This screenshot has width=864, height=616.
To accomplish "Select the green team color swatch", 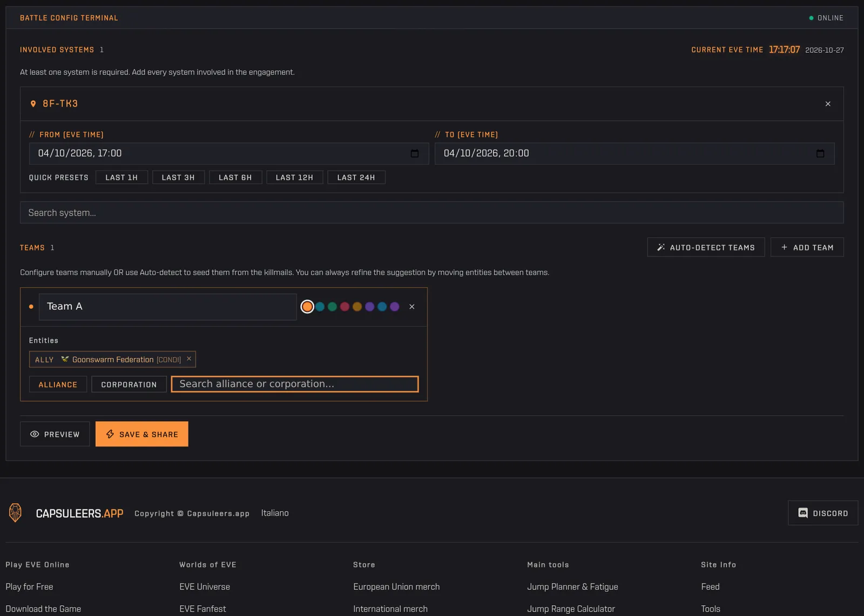I will 332,307.
